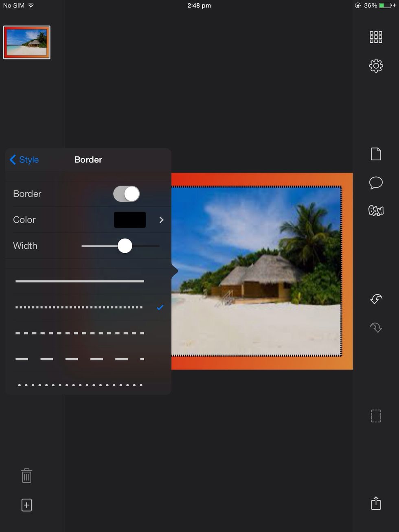Viewport: 399px width, 532px height.
Task: Undo the last action
Action: pos(375,299)
